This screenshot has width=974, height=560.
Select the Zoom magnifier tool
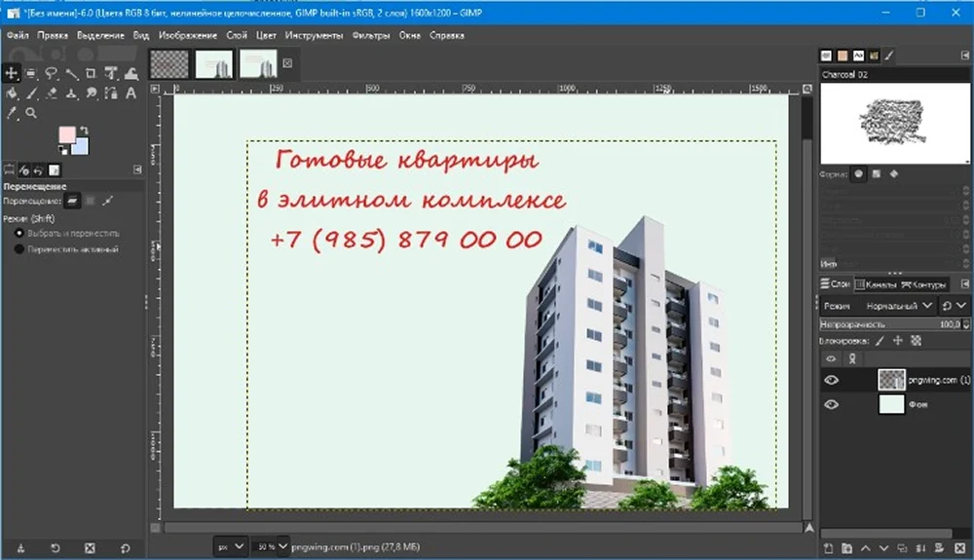tap(31, 113)
